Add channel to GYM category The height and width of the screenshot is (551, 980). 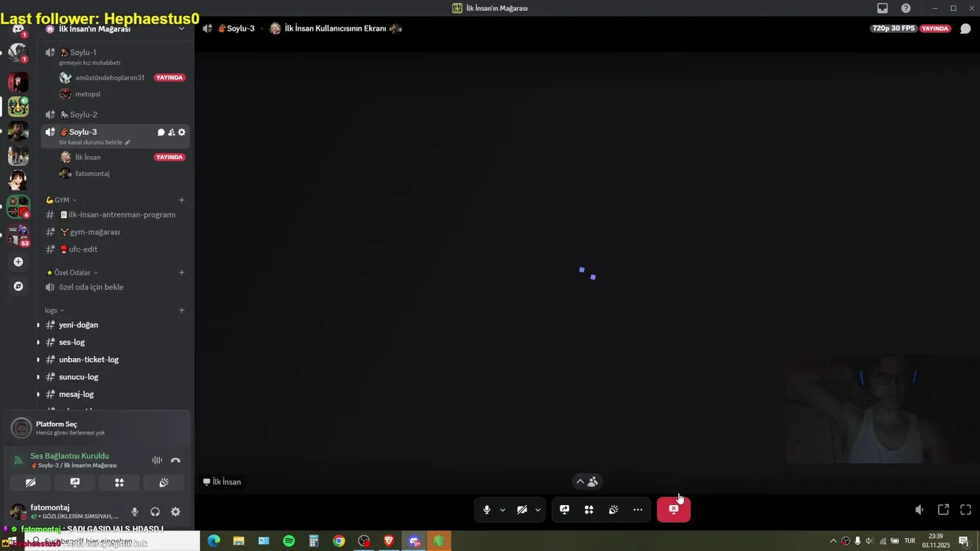(181, 200)
